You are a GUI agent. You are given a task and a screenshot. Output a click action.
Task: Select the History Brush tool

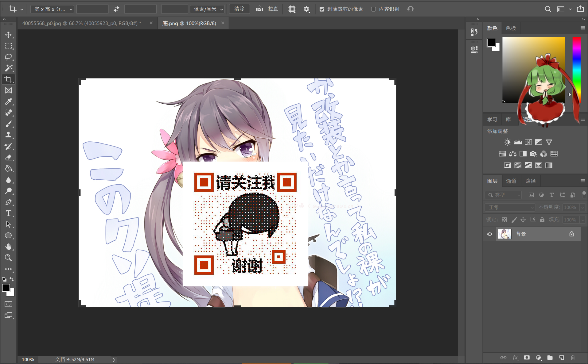8,146
